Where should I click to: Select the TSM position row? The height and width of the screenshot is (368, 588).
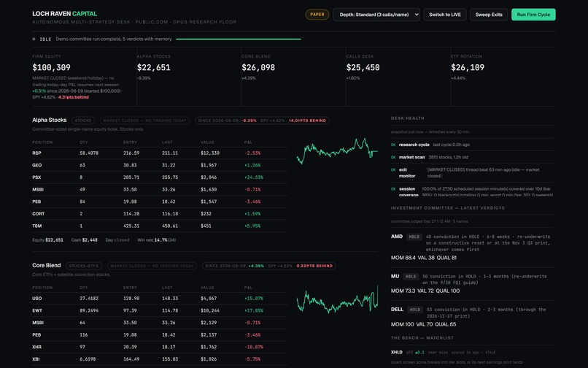coord(160,226)
